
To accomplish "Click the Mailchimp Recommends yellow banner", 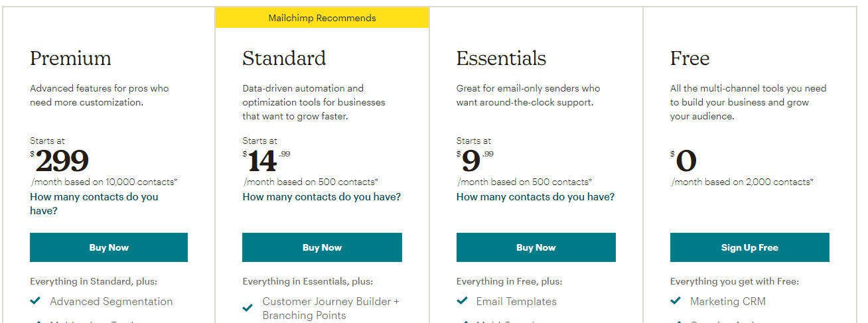I will (322, 18).
